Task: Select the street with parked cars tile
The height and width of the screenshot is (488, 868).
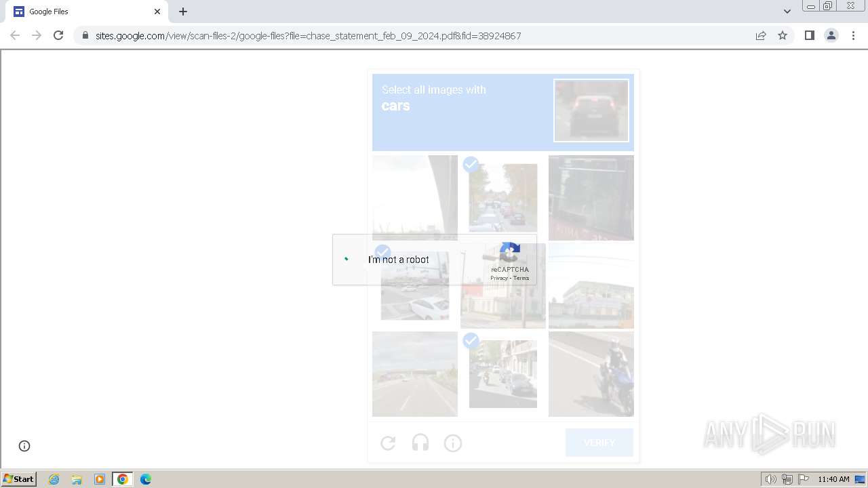Action: point(503,198)
